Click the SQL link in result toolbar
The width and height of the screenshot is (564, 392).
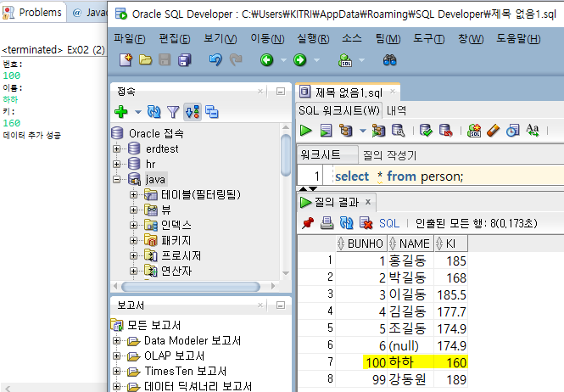[x=389, y=223]
